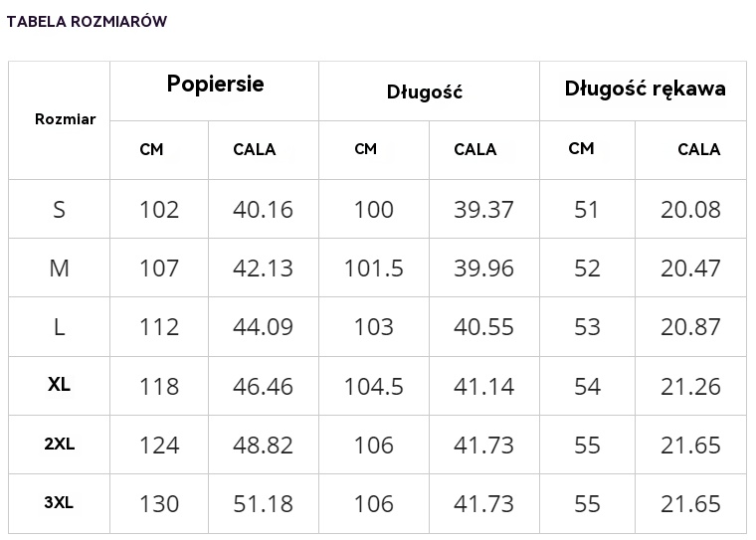Select the 2XL size row label
This screenshot has width=756, height=540.
click(x=60, y=445)
